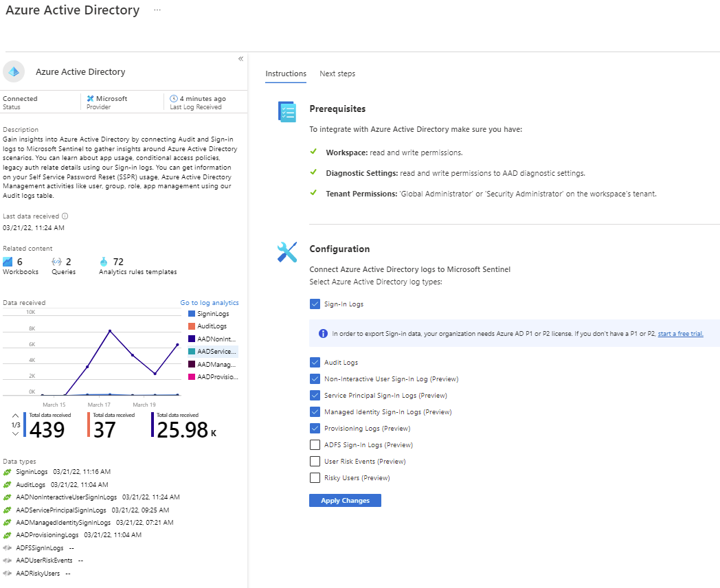Select SigninLogs blue legend swatch
The image size is (720, 588).
point(192,313)
